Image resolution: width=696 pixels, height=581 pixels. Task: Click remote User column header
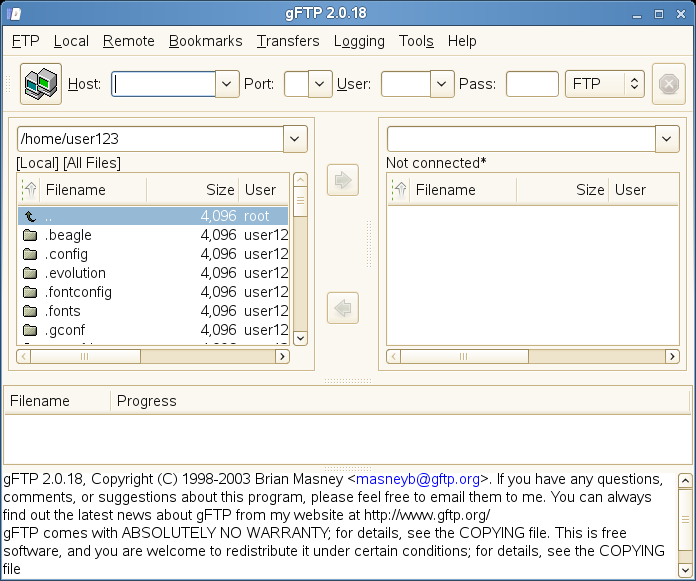point(643,190)
